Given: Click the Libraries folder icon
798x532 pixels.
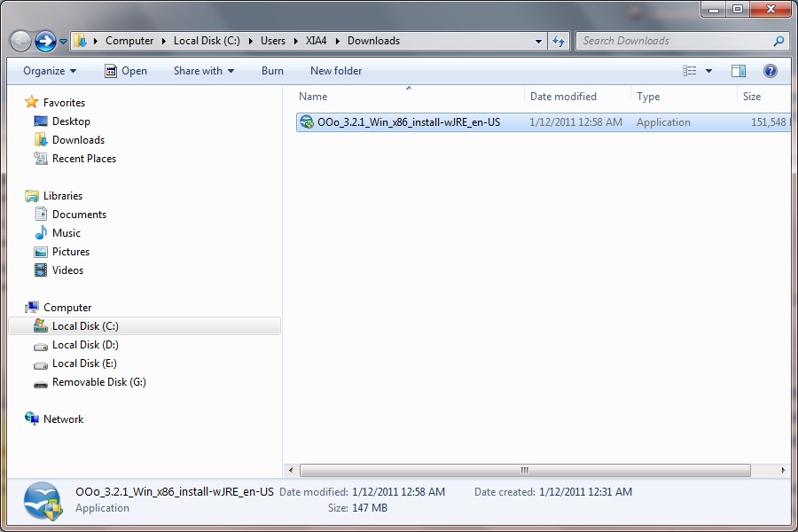Looking at the screenshot, I should click(x=32, y=196).
